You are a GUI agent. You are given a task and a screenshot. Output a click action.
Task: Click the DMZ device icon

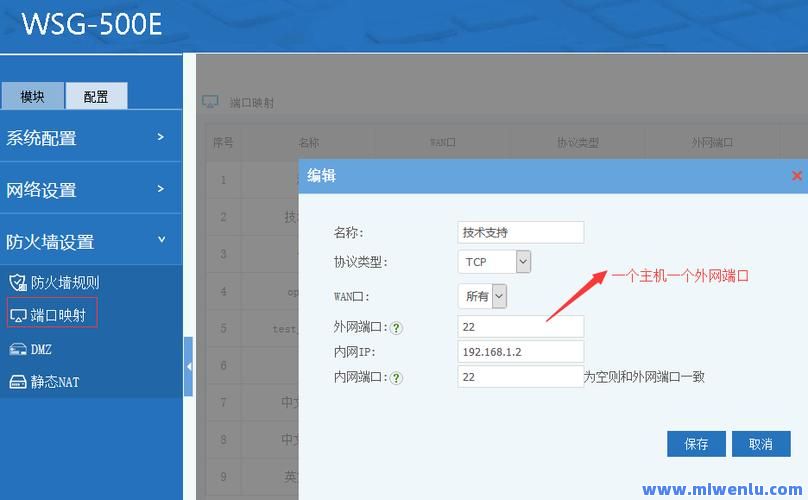click(18, 349)
